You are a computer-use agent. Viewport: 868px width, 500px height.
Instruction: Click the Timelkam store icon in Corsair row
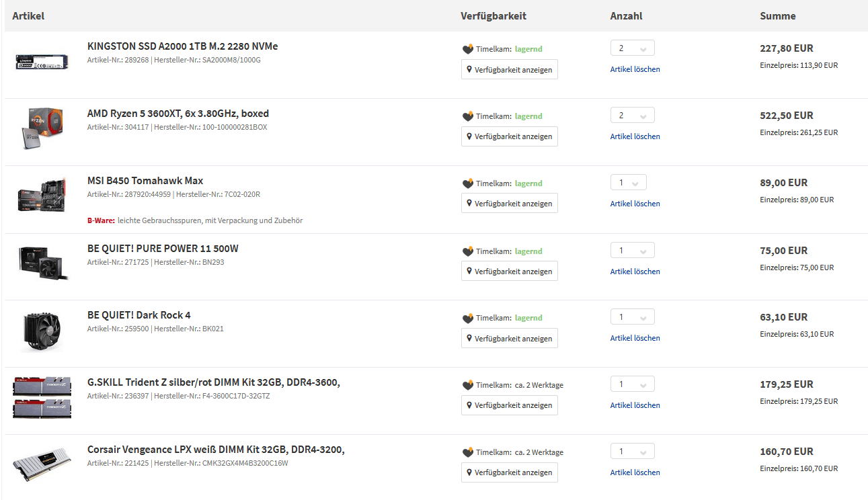coord(468,452)
